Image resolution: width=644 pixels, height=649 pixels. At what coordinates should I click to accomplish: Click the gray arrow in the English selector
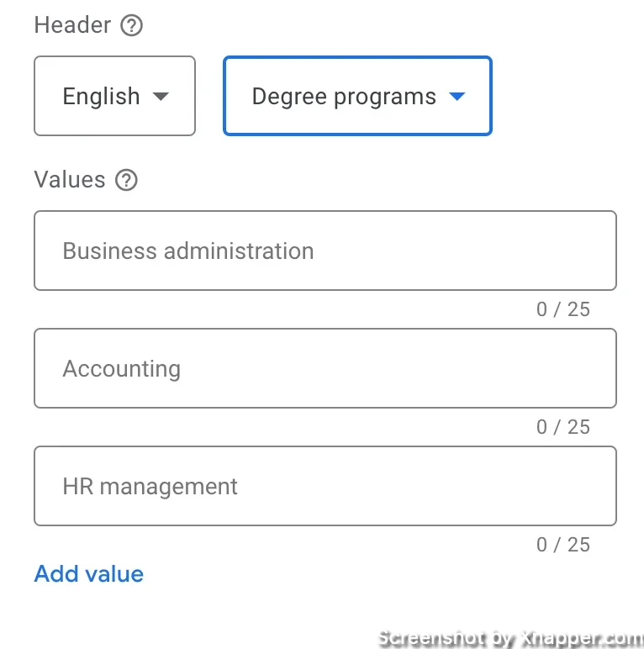point(161,97)
